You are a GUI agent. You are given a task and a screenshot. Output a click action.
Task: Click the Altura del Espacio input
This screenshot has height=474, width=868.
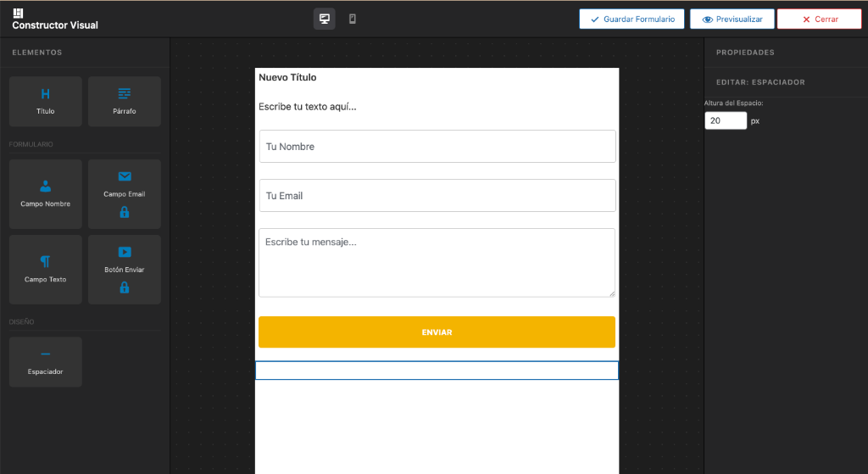point(725,121)
